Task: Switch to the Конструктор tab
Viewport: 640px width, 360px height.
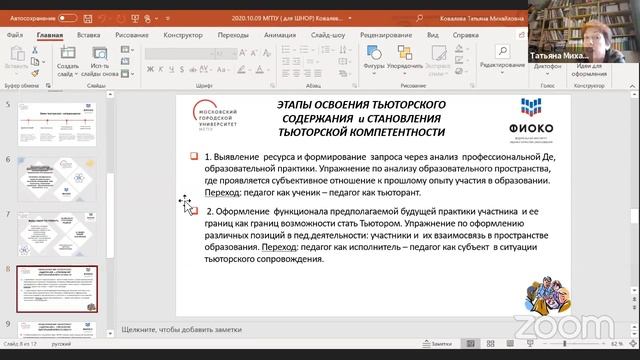Action: [x=183, y=35]
